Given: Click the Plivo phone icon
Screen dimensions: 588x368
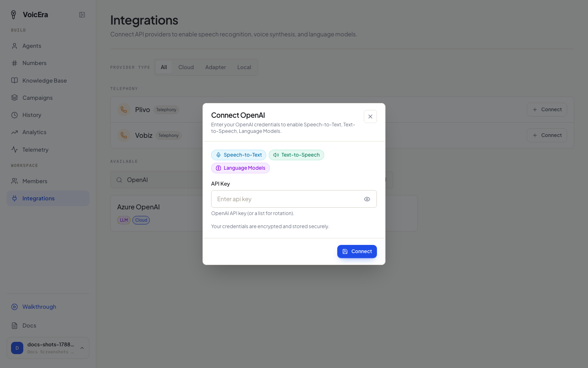Looking at the screenshot, I should 124,110.
